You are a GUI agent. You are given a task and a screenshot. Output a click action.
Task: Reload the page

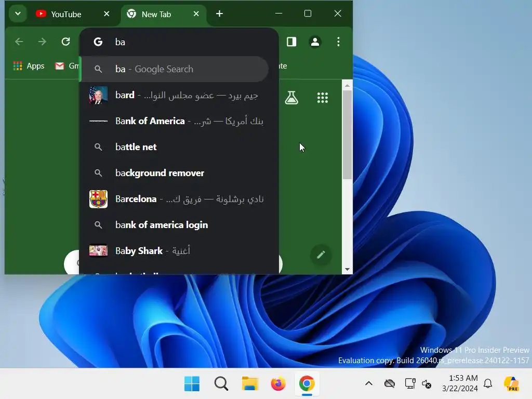coord(65,42)
